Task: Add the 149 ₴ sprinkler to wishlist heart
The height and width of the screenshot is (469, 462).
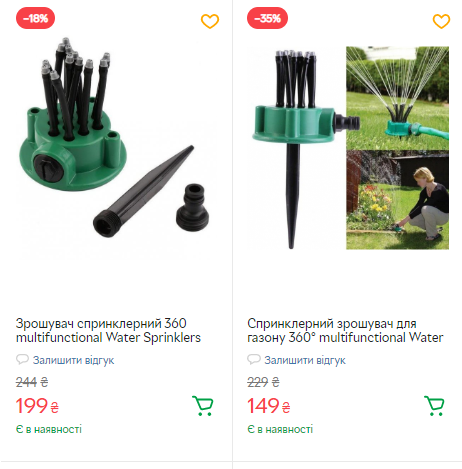Action: (441, 21)
